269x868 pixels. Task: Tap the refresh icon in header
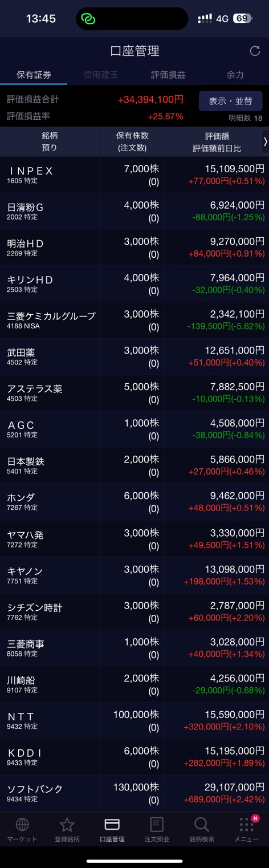(x=255, y=51)
